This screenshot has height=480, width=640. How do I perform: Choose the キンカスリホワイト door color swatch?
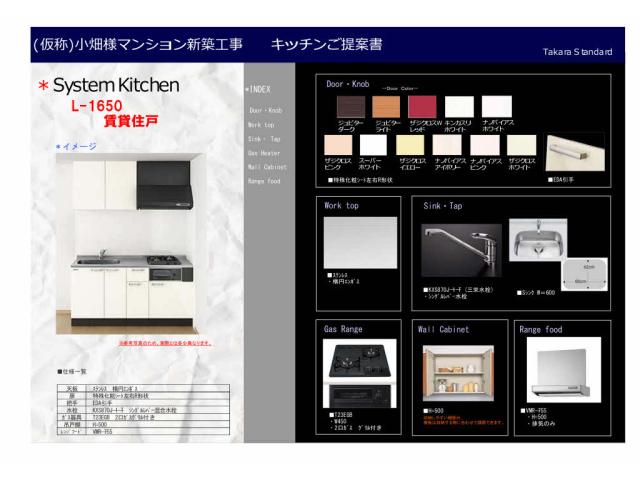click(459, 107)
